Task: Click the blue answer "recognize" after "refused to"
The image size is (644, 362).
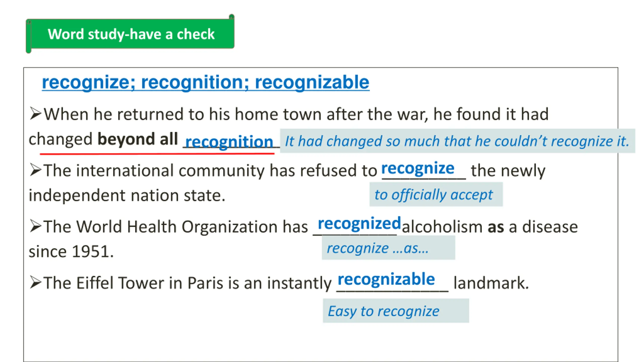Action: point(418,168)
